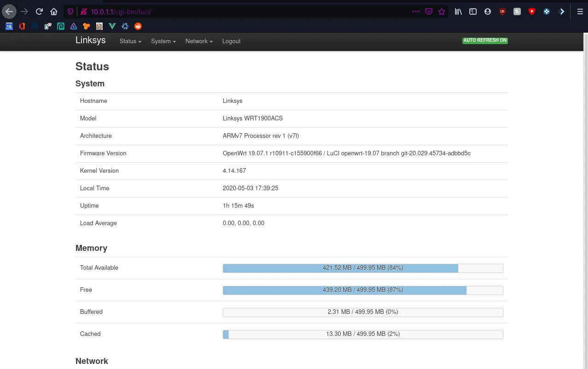Click the firmware version text OpenWrt 19.07.1

coord(346,153)
